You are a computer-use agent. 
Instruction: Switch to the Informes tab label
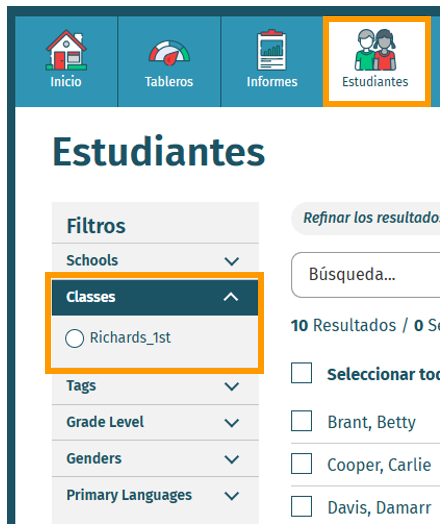click(272, 82)
